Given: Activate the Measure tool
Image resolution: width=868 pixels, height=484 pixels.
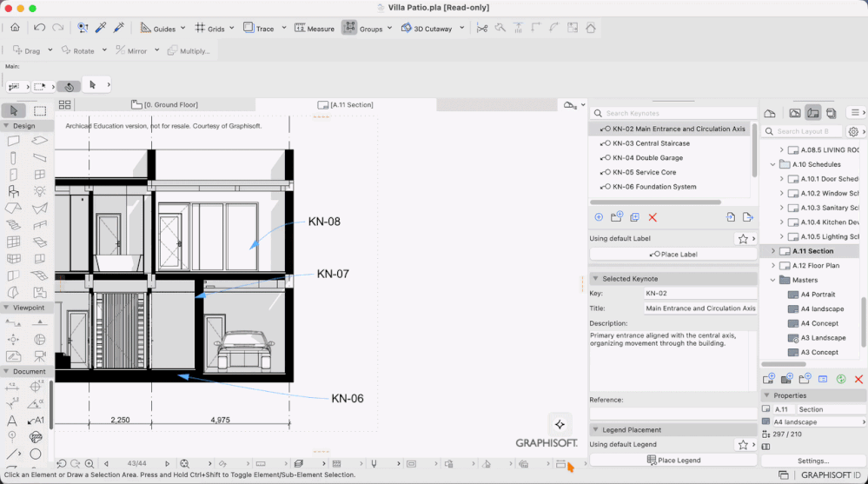Looking at the screenshot, I should point(314,29).
